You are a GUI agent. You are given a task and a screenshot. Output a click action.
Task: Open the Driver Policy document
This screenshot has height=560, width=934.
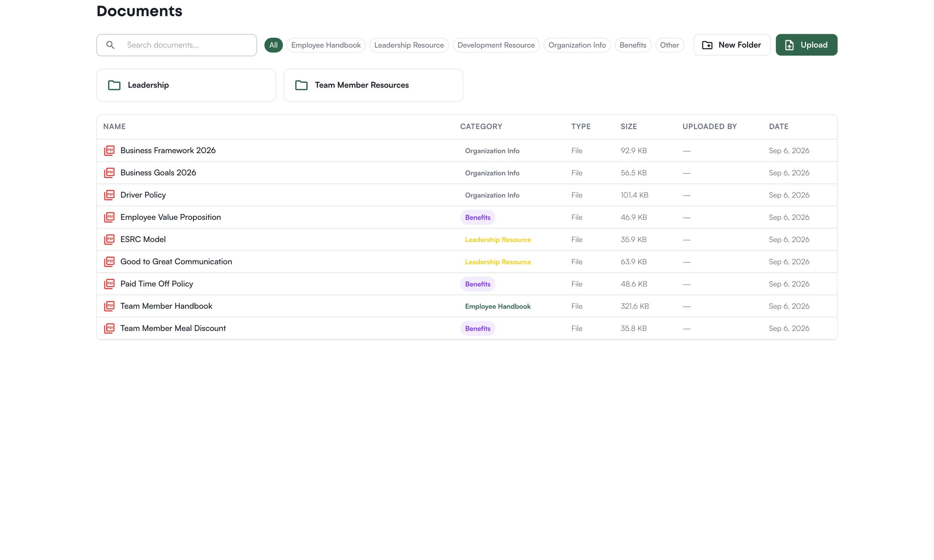pyautogui.click(x=143, y=195)
